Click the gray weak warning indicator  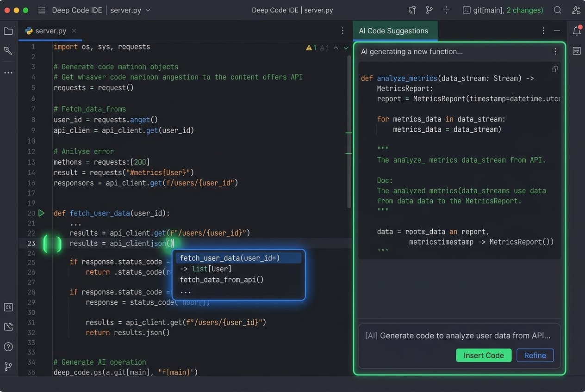point(324,48)
